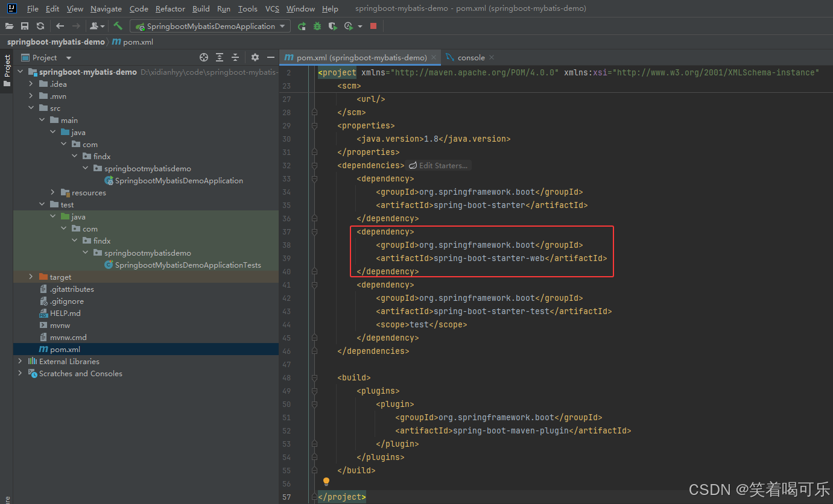Click the Select Opened File target icon
The image size is (833, 504).
(204, 57)
